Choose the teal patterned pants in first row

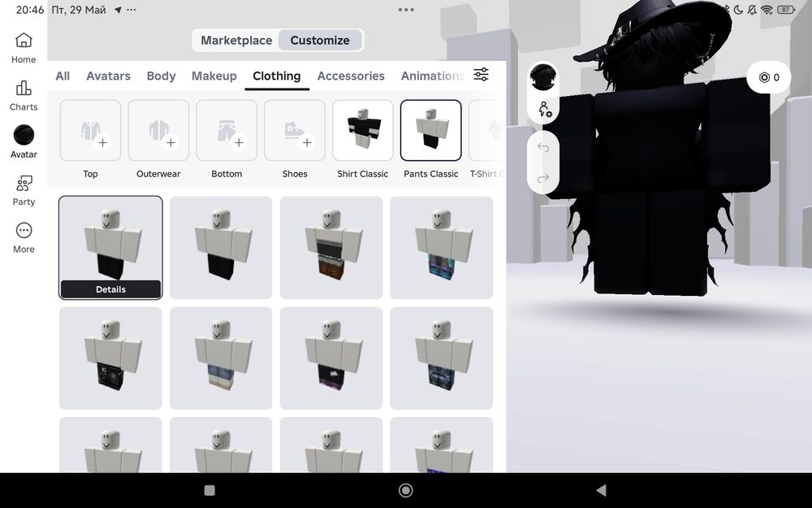point(441,248)
